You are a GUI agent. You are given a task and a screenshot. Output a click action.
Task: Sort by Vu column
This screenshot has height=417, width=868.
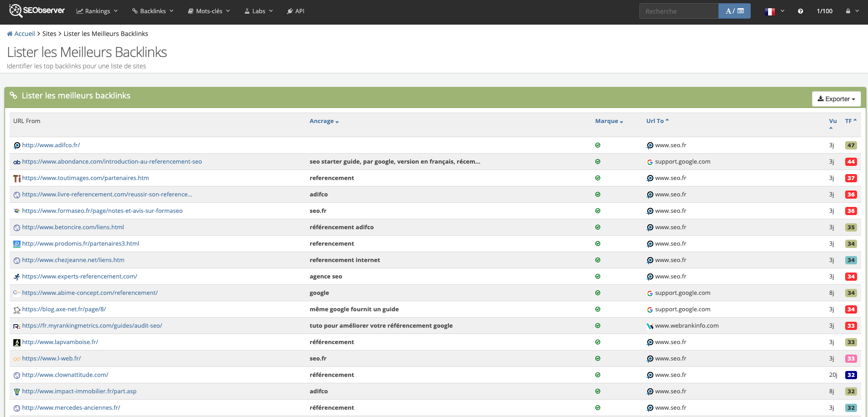[833, 121]
